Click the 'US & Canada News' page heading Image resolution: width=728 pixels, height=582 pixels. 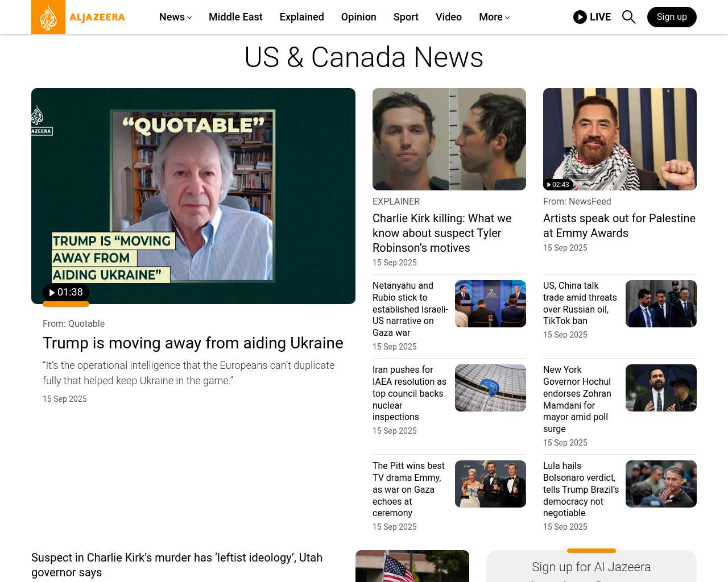click(364, 57)
